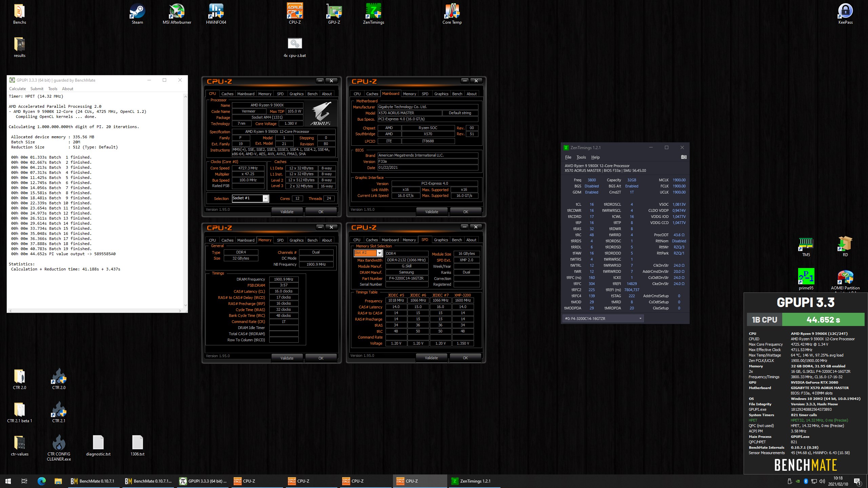This screenshot has height=488, width=868.
Task: Open CPU-Z desktop shortcut icon
Action: (295, 14)
